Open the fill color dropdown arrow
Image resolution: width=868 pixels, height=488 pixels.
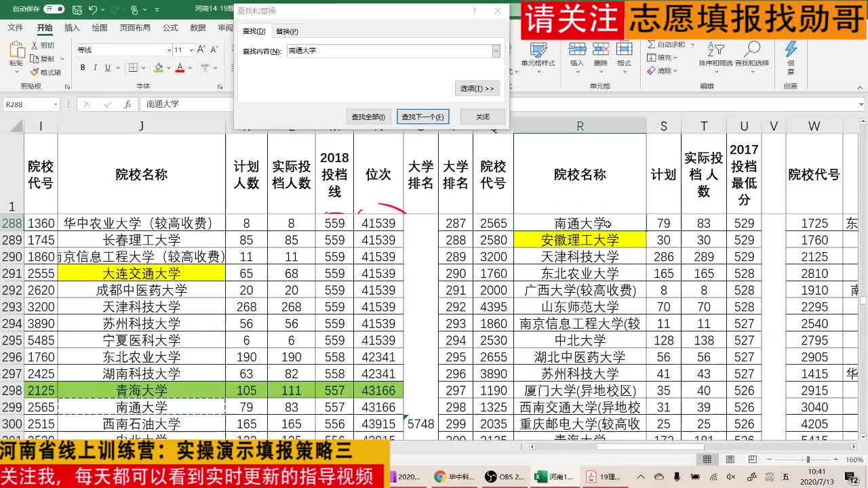point(168,68)
